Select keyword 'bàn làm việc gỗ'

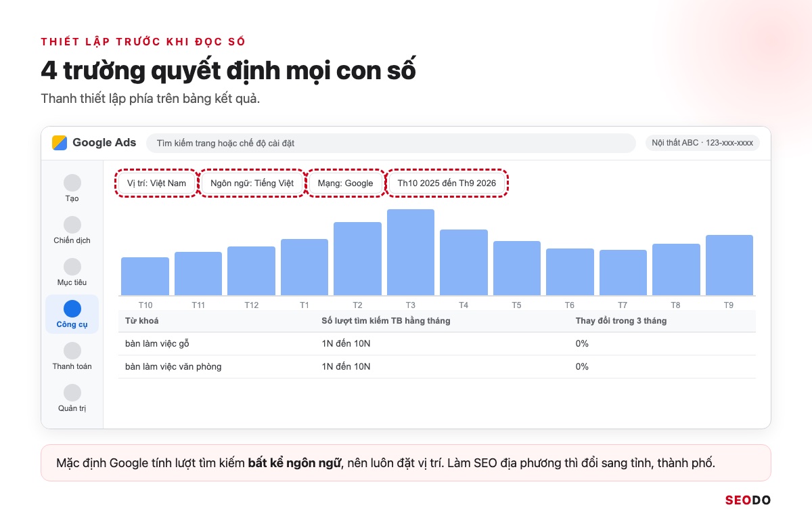point(157,344)
